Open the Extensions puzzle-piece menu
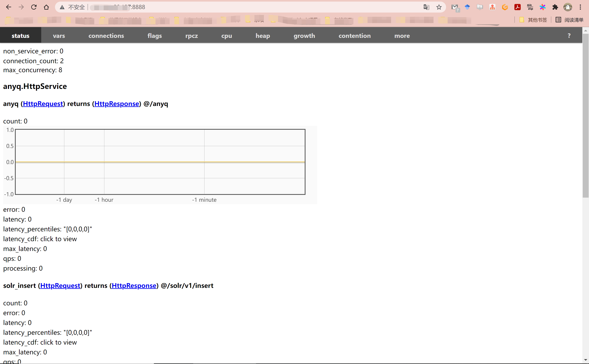The image size is (589, 364). (555, 7)
